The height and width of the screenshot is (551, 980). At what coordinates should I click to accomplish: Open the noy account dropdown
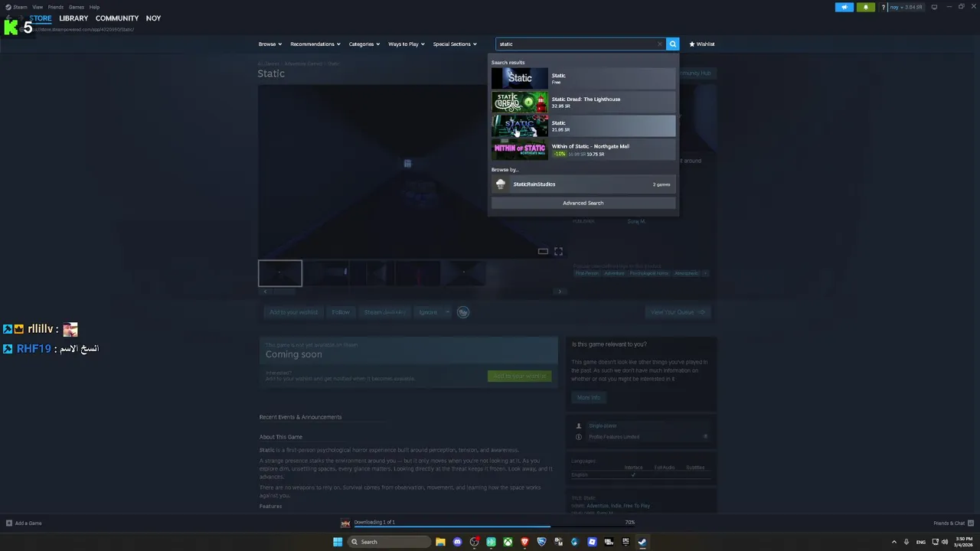906,7
